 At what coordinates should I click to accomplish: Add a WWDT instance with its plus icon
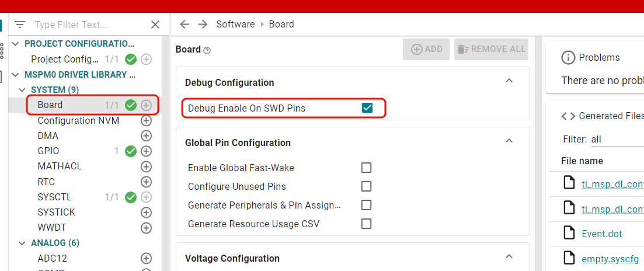click(x=146, y=228)
